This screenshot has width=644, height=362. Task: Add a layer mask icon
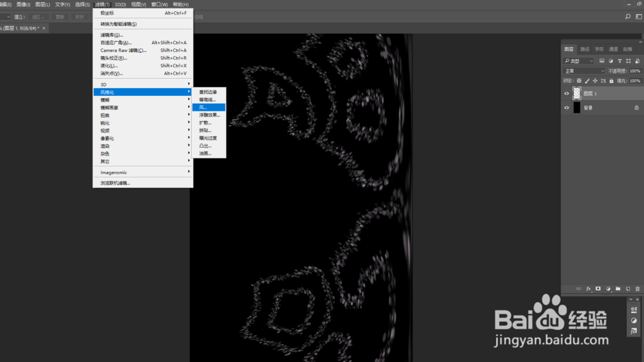click(598, 289)
